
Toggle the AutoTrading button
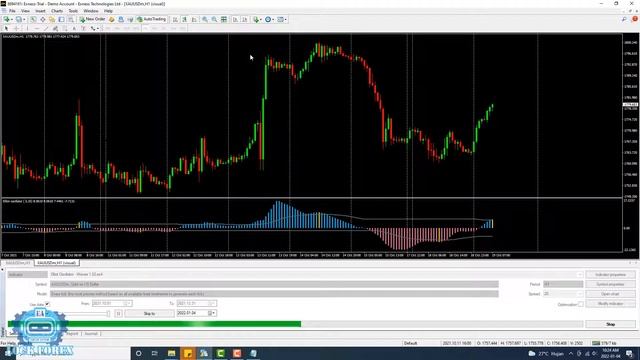point(151,19)
